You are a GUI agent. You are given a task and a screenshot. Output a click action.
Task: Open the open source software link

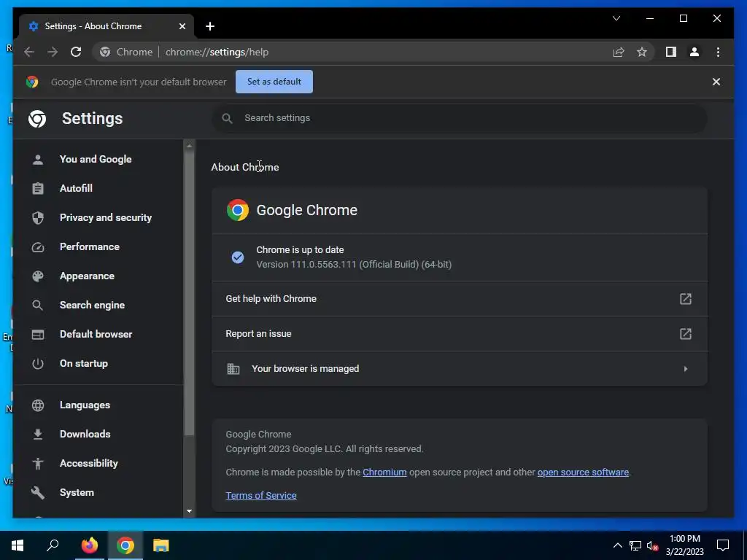click(583, 472)
